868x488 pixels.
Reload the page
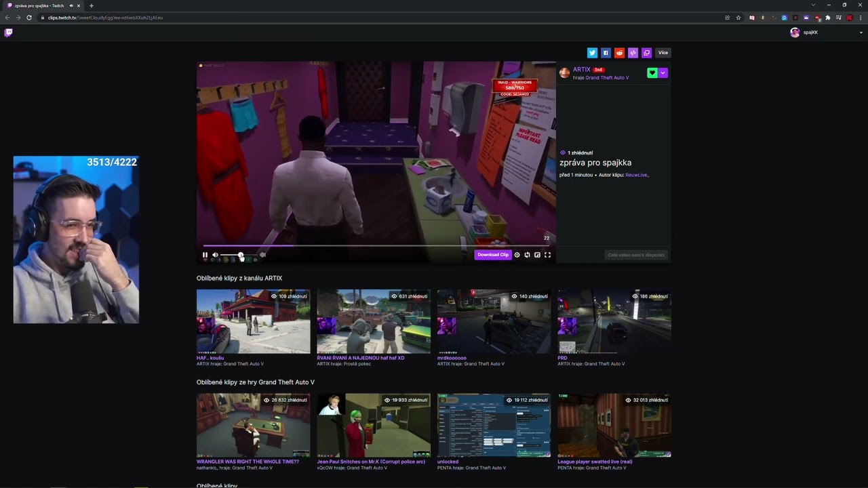(29, 18)
